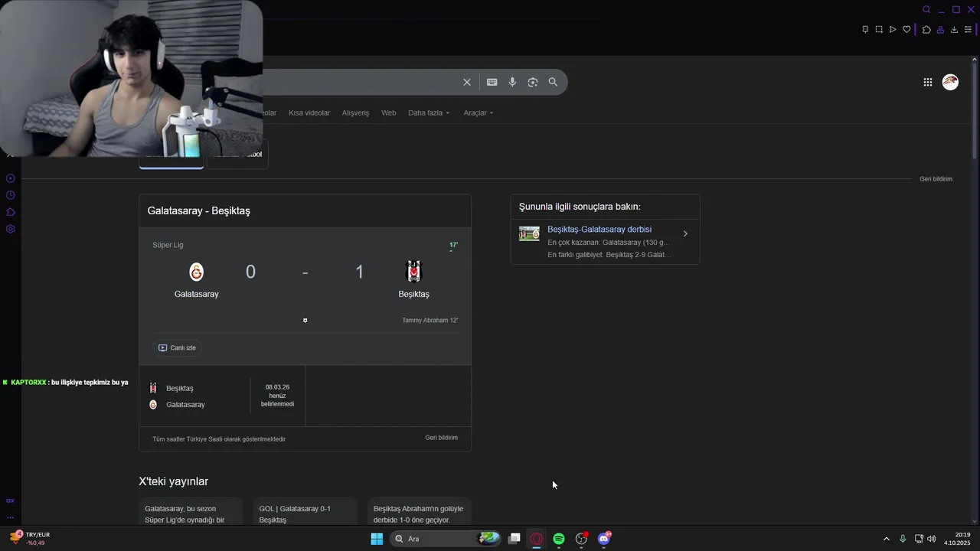Click Geri bildirim under match card
Viewport: 980px width, 551px height.
pyautogui.click(x=442, y=438)
